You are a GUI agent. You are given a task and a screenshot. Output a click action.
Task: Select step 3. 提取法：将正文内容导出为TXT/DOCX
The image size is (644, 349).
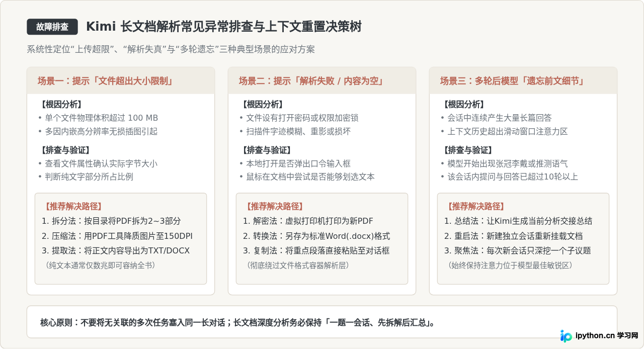(x=116, y=250)
